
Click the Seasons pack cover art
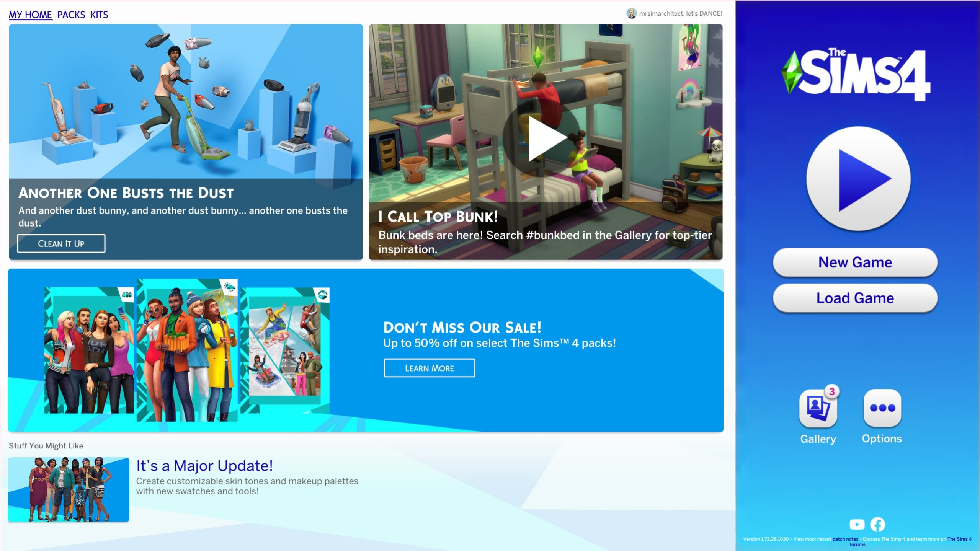187,350
